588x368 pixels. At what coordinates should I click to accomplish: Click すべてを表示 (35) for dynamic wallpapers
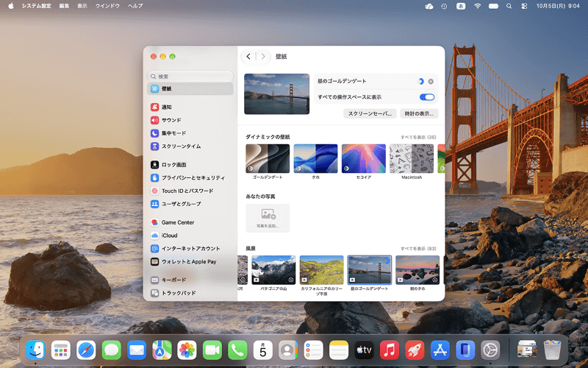click(418, 137)
